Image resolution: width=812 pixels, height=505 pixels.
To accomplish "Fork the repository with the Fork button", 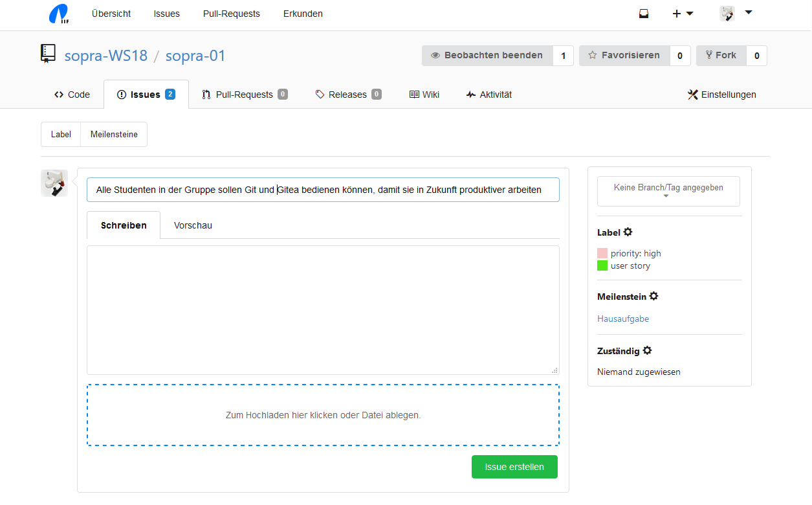I will 721,56.
